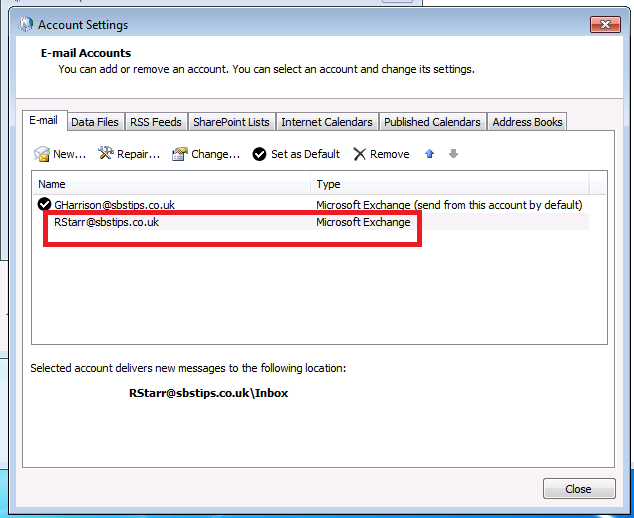The width and height of the screenshot is (634, 518).
Task: Go to the Internet Calendars tab
Action: 327,122
